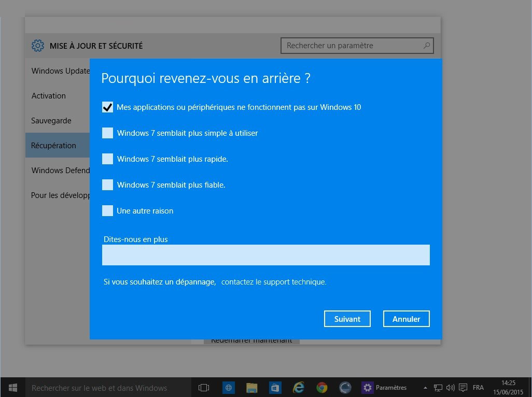Open Internet Explorer from the taskbar
This screenshot has height=397, width=532.
(x=298, y=387)
